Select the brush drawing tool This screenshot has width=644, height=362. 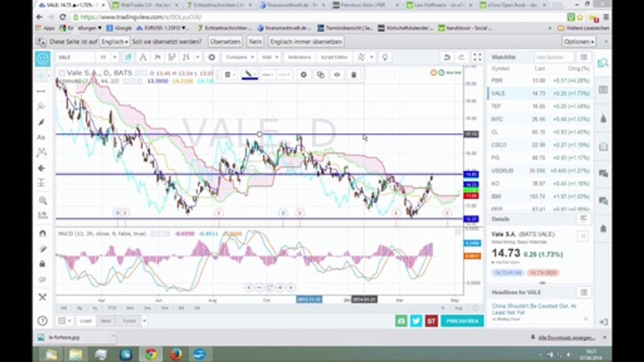42,122
